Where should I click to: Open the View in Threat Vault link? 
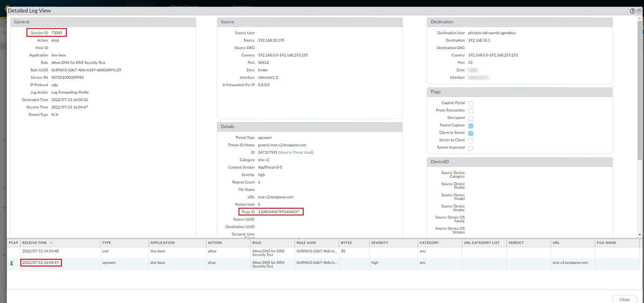click(x=296, y=152)
